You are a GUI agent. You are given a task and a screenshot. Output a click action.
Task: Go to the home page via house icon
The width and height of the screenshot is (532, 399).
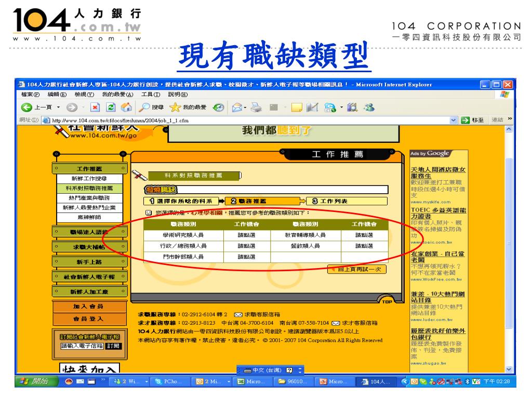pyautogui.click(x=126, y=108)
